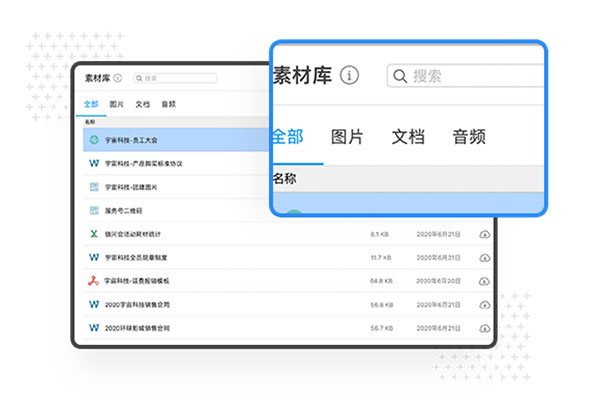Click cloud download icon for 宇宙科技全员规章制度
This screenshot has height=408, width=600.
484,258
